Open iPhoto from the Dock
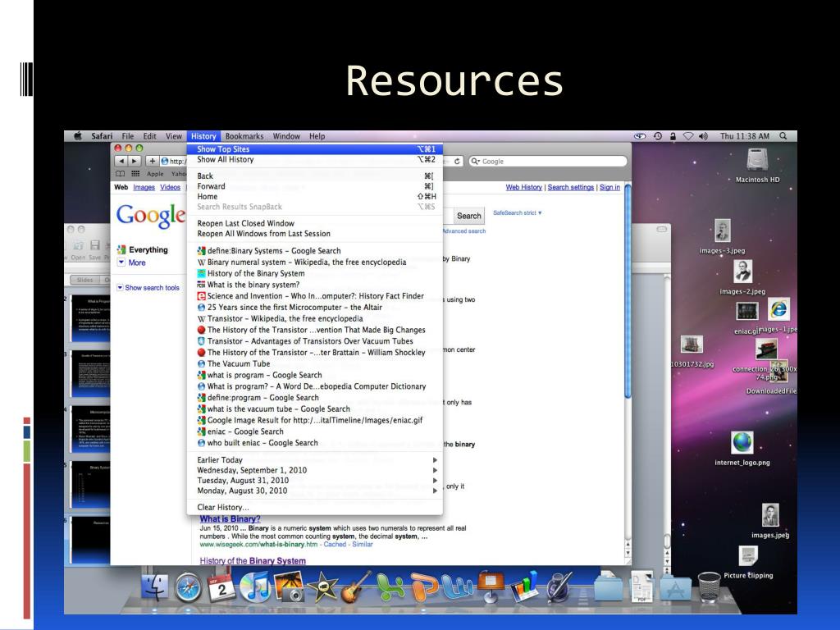Viewport: 840px width, 630px height. coord(289,587)
